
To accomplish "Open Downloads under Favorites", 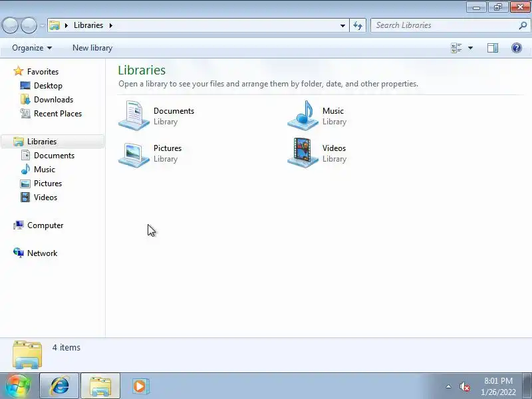I will tap(53, 99).
